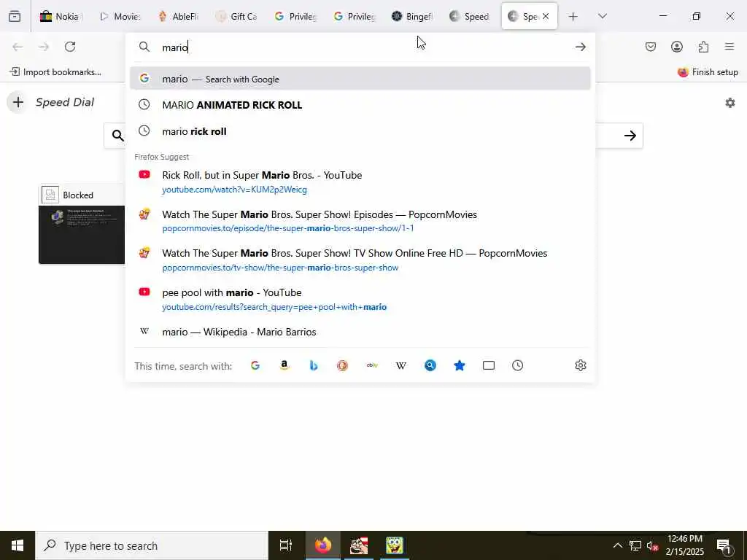Search this time with Google icon
747x560 pixels.
coord(255,366)
